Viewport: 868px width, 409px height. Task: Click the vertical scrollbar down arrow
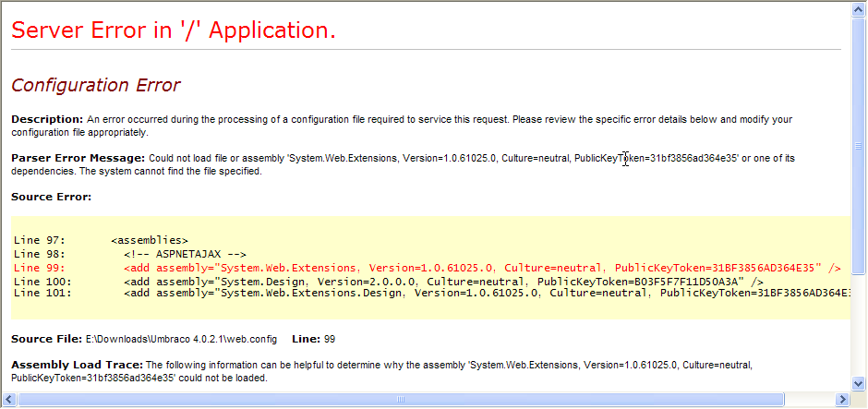point(858,383)
